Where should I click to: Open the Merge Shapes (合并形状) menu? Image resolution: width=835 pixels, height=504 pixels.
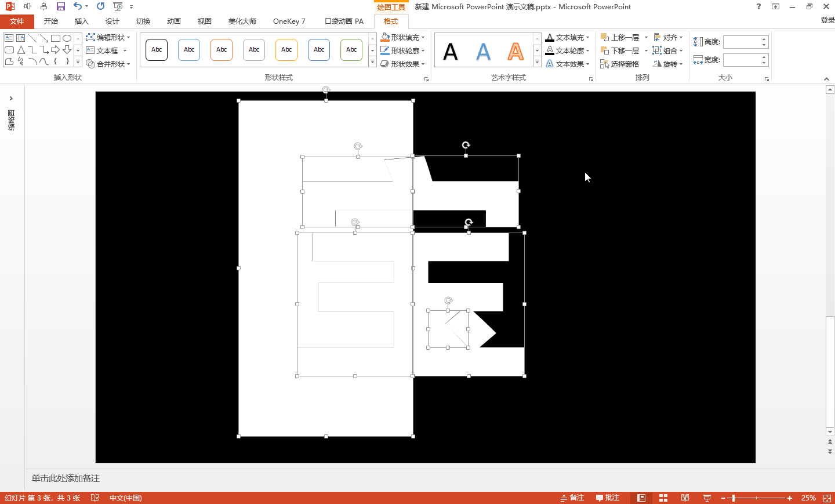tap(108, 64)
